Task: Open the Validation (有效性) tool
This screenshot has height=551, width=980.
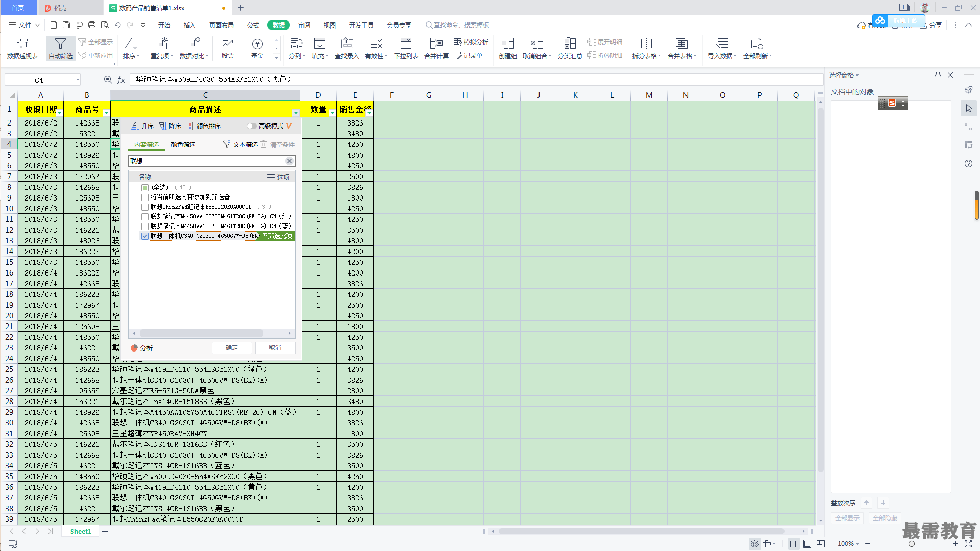Action: pyautogui.click(x=376, y=48)
